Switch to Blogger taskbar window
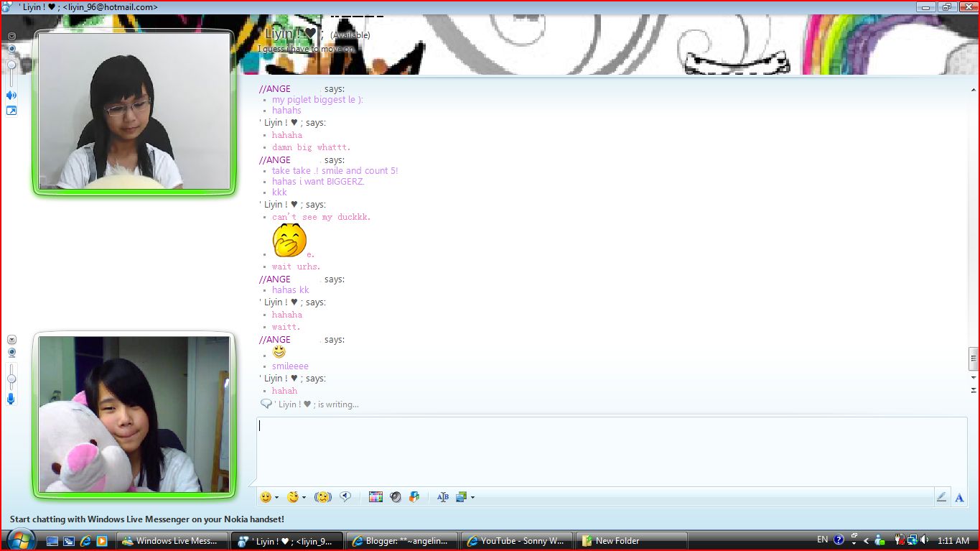980x551 pixels. click(402, 541)
